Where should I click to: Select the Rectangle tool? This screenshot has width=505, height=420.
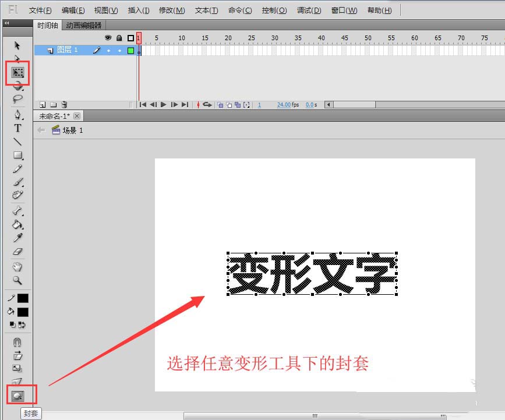(18, 156)
